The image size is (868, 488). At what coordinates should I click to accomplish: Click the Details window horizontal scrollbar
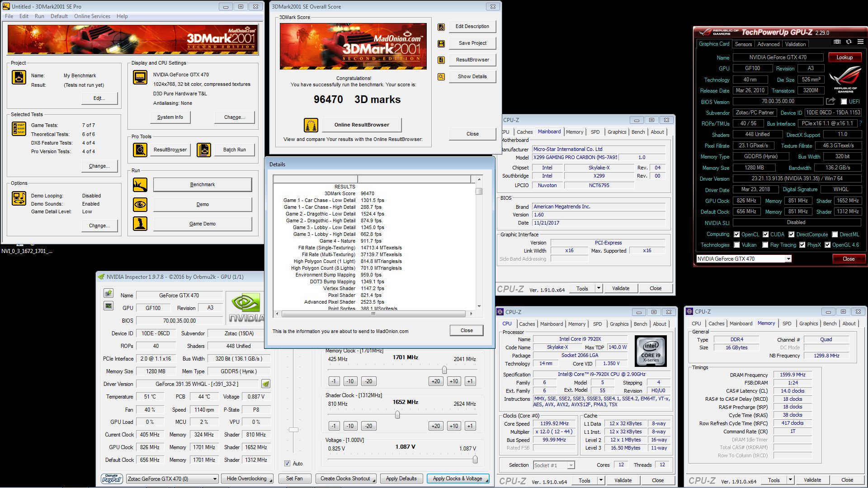tap(373, 314)
